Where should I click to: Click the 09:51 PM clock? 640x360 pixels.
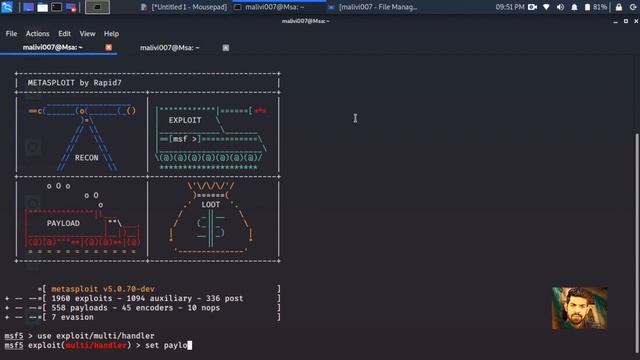[x=510, y=7]
